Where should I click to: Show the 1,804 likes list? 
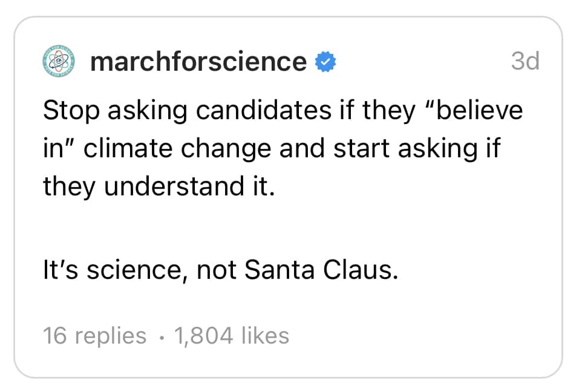[x=231, y=336]
